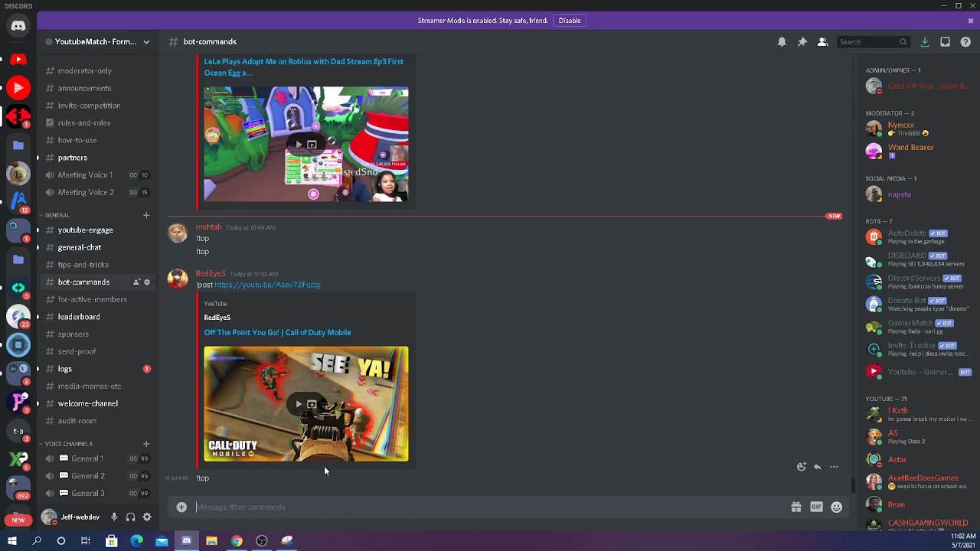Viewport: 980px width, 551px height.
Task: Open Off The Point You Go video title
Action: (277, 333)
